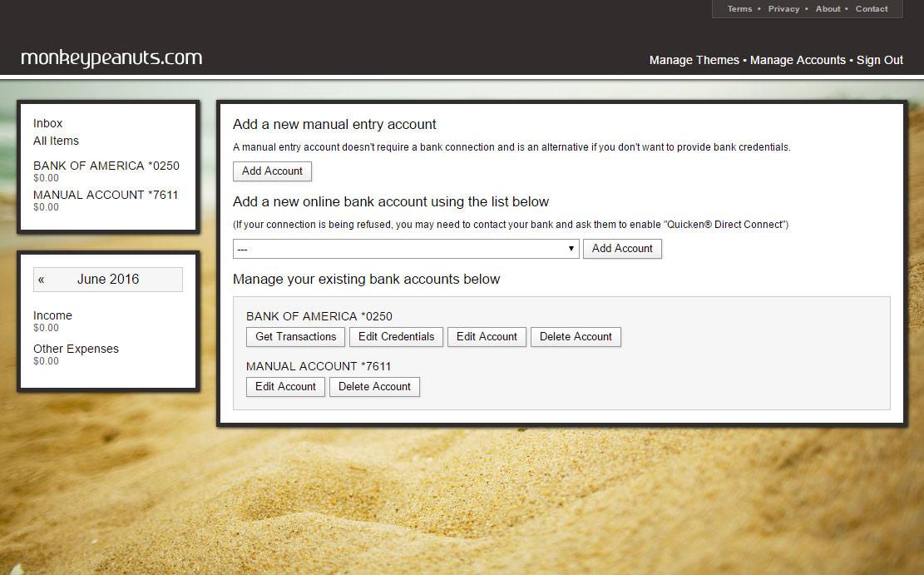Show All Items in the sidebar
The width and height of the screenshot is (924, 575).
click(56, 141)
